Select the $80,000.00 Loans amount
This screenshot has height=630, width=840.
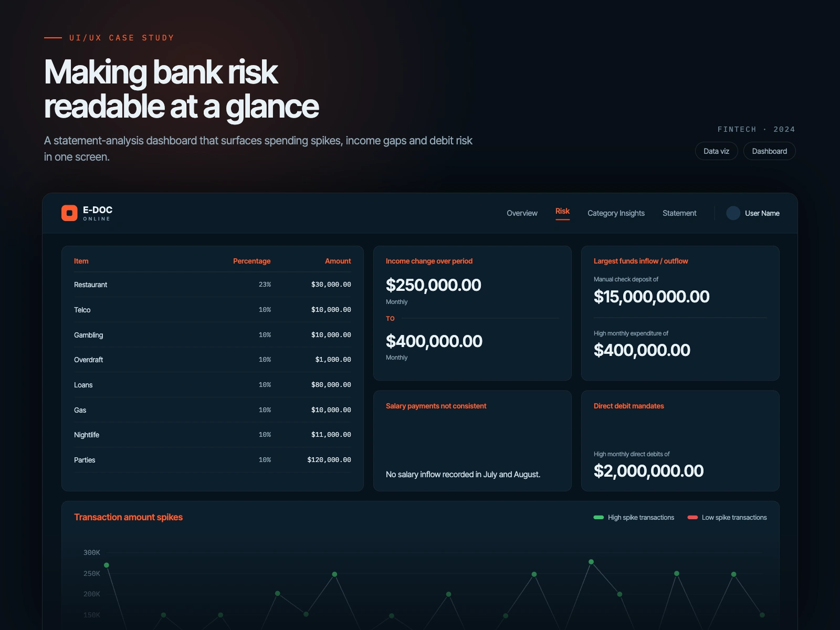[331, 385]
